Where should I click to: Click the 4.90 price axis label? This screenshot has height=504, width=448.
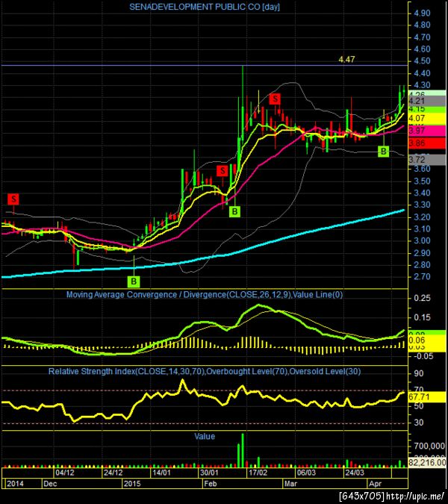422,13
